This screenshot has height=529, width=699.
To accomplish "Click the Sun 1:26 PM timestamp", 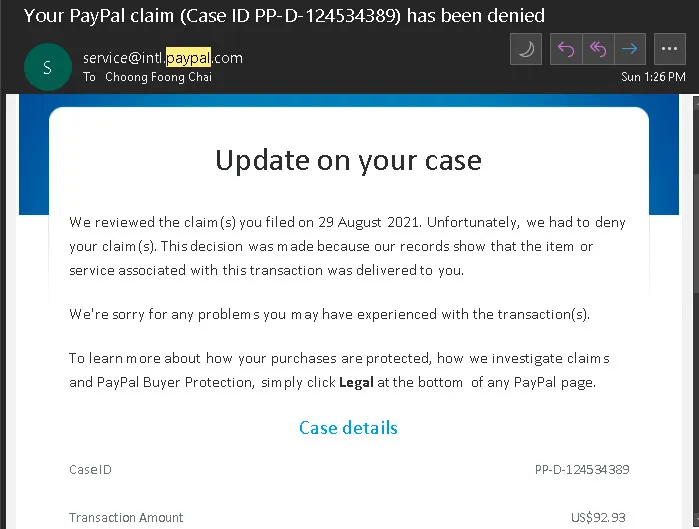I will [x=653, y=77].
